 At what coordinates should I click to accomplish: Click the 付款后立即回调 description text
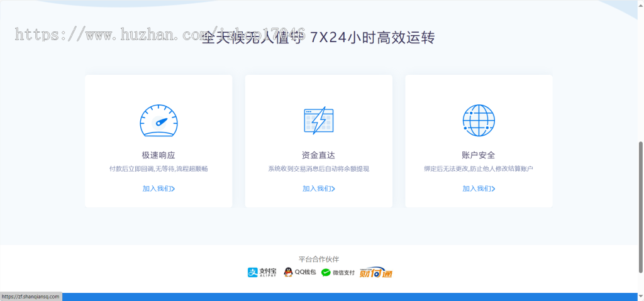click(x=158, y=169)
